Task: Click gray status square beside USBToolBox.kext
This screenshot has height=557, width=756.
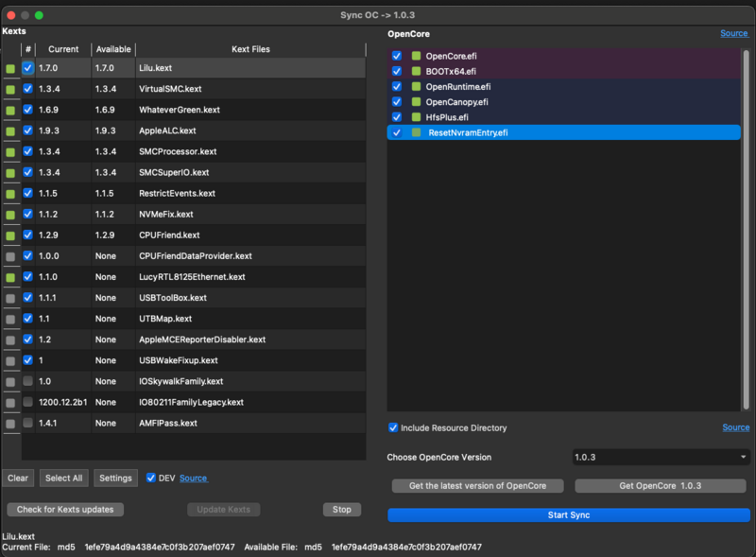Action: (10, 298)
